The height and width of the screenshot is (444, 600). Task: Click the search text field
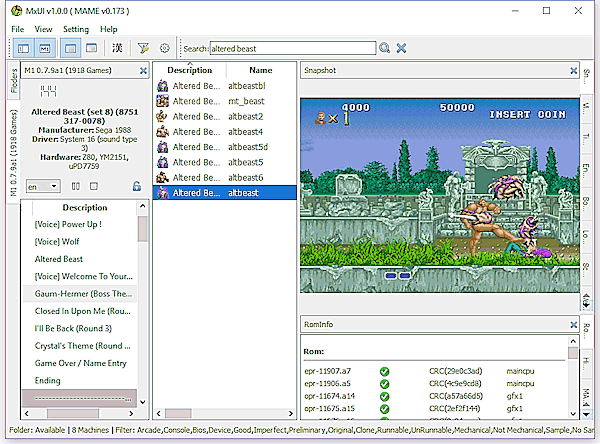point(292,48)
